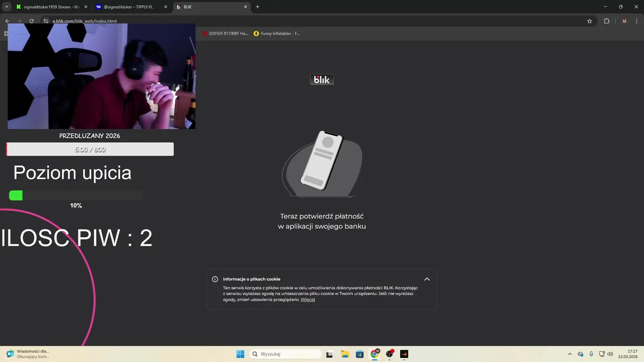View site information icon in address bar
This screenshot has width=644, height=362.
pos(46,21)
